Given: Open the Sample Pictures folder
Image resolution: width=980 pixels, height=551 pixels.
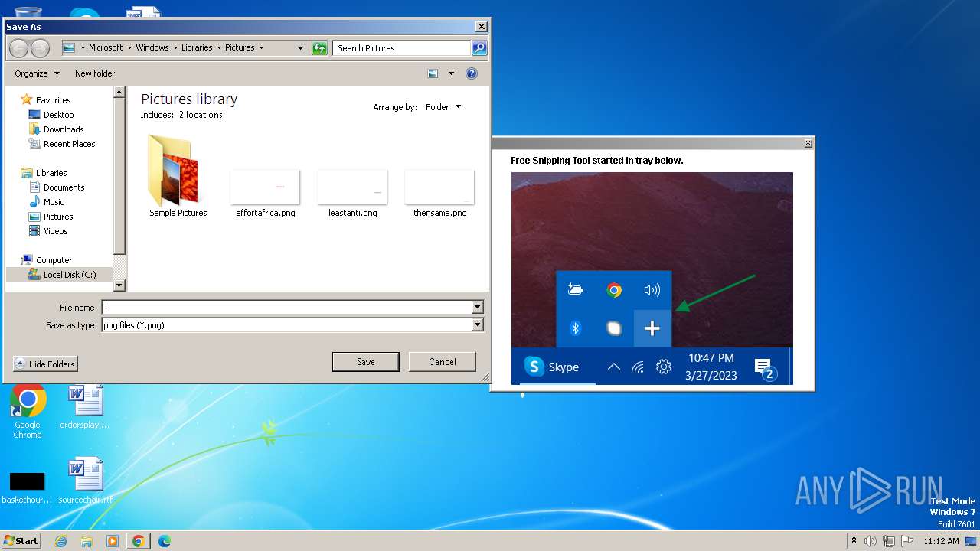Looking at the screenshot, I should [x=178, y=176].
